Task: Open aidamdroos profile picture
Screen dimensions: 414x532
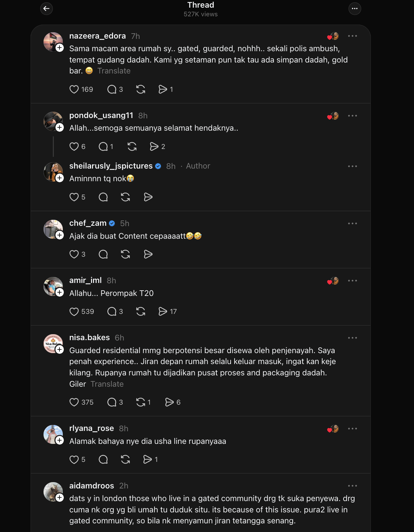Action: pos(53,491)
